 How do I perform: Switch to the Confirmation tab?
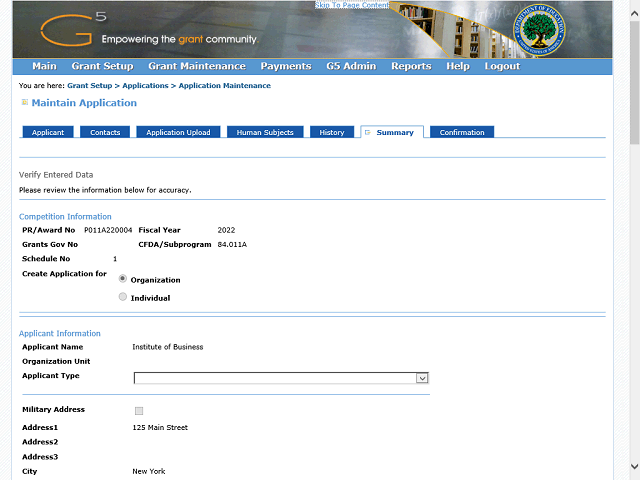tap(462, 132)
